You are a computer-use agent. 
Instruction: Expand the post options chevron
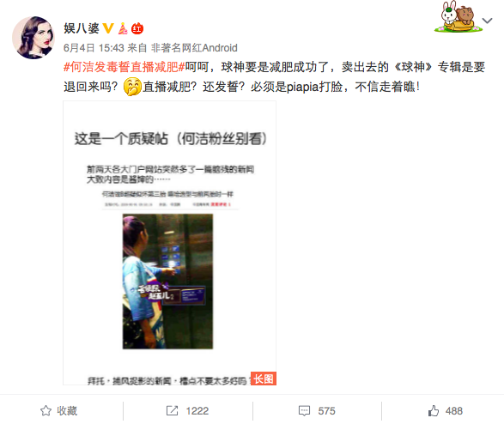click(x=488, y=21)
